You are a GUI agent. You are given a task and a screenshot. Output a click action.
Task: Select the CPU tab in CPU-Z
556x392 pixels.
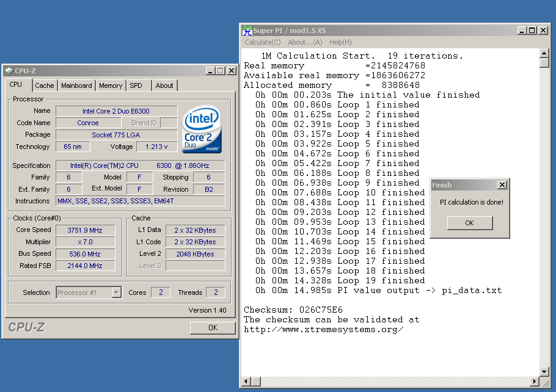point(16,84)
